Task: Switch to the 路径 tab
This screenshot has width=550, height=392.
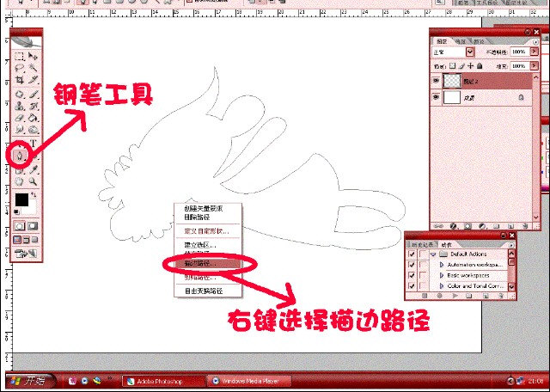Action: [x=479, y=41]
